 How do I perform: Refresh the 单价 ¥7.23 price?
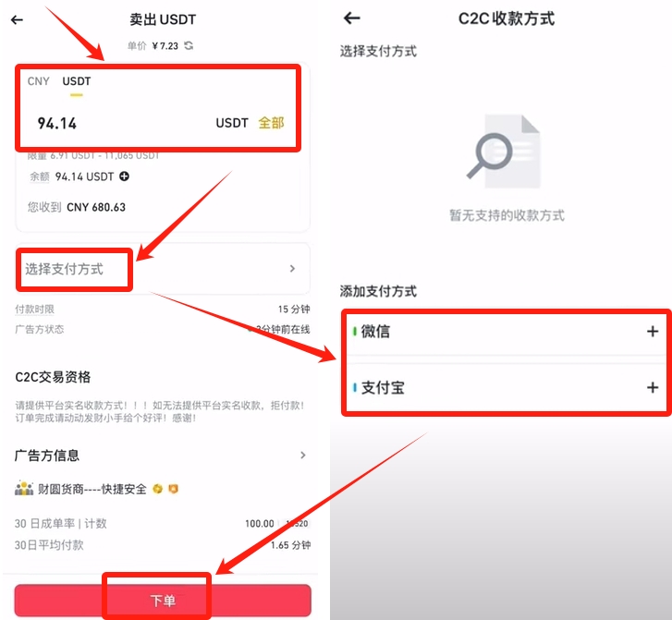(189, 45)
